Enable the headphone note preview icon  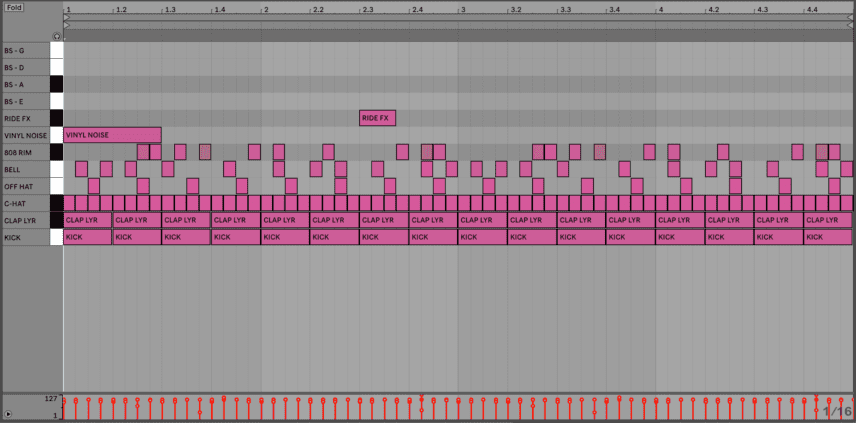(57, 36)
